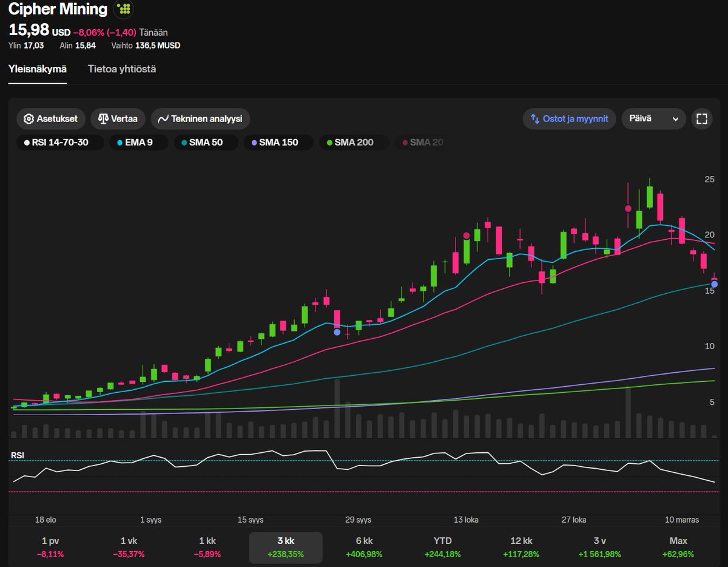Viewport: 728px width, 567px height.
Task: Click the 13 loka date label
Action: pyautogui.click(x=466, y=520)
